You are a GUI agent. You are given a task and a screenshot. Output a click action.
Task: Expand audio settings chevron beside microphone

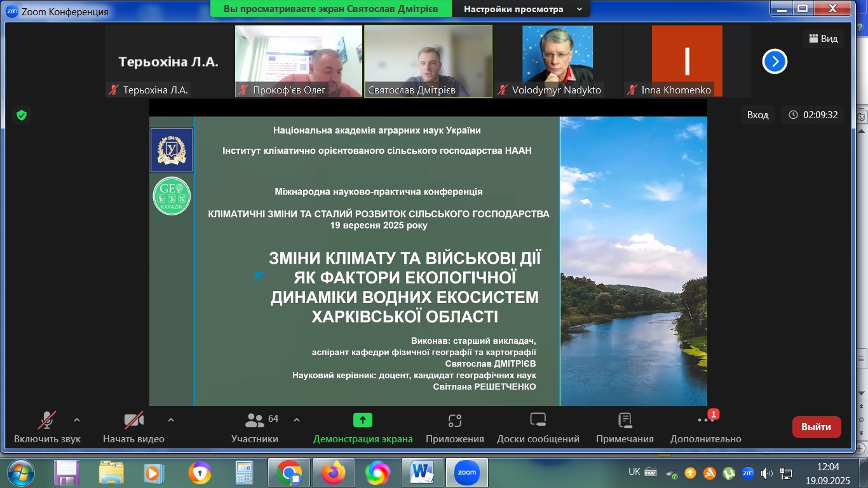point(77,420)
